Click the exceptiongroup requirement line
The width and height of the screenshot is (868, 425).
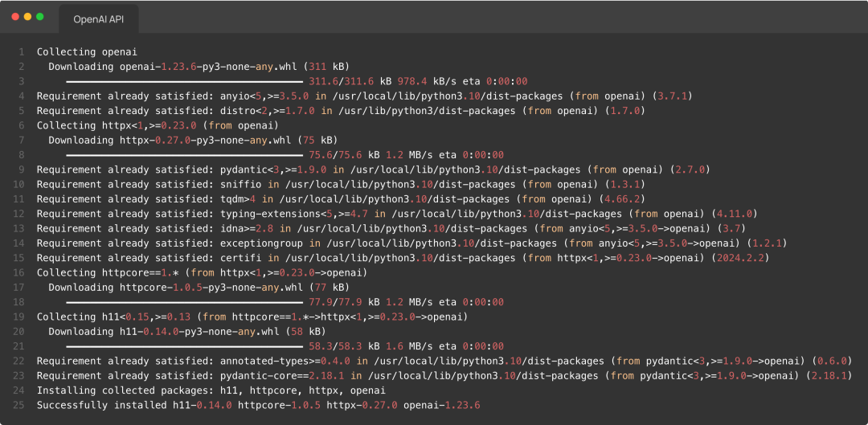click(x=411, y=243)
